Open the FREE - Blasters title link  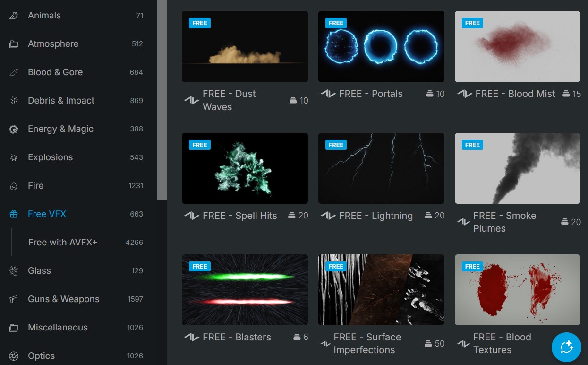(x=237, y=337)
